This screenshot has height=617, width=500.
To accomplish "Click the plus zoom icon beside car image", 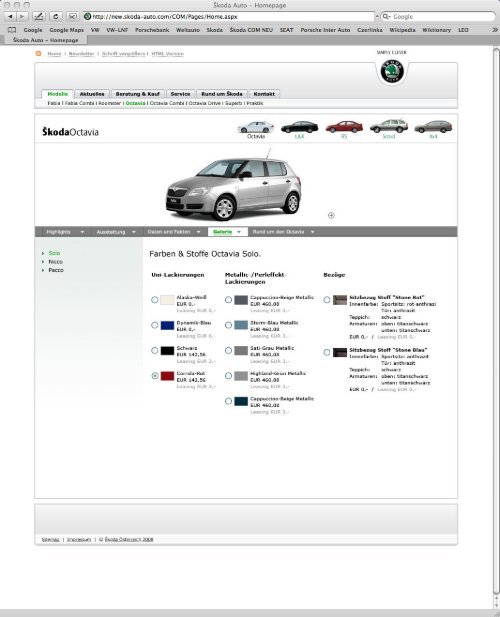I will pos(331,215).
